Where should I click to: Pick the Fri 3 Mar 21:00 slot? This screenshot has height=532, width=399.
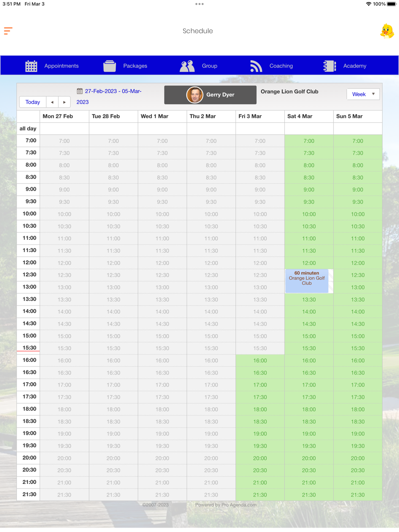point(260,483)
